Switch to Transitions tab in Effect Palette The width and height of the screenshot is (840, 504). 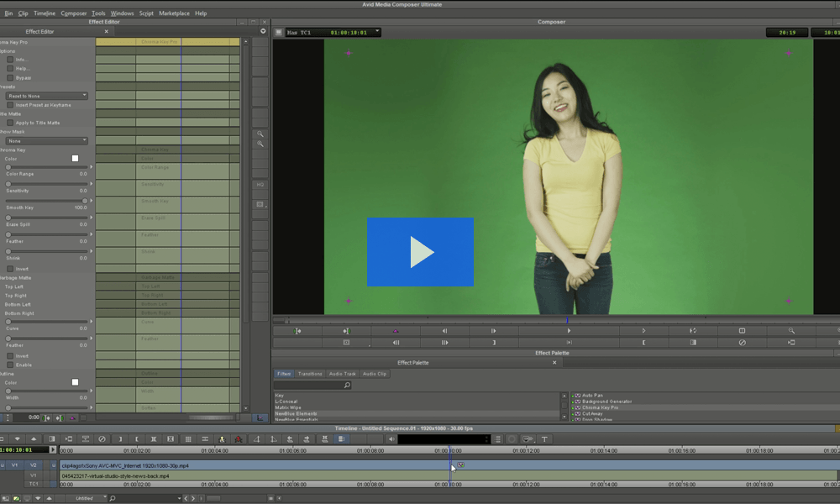(310, 374)
